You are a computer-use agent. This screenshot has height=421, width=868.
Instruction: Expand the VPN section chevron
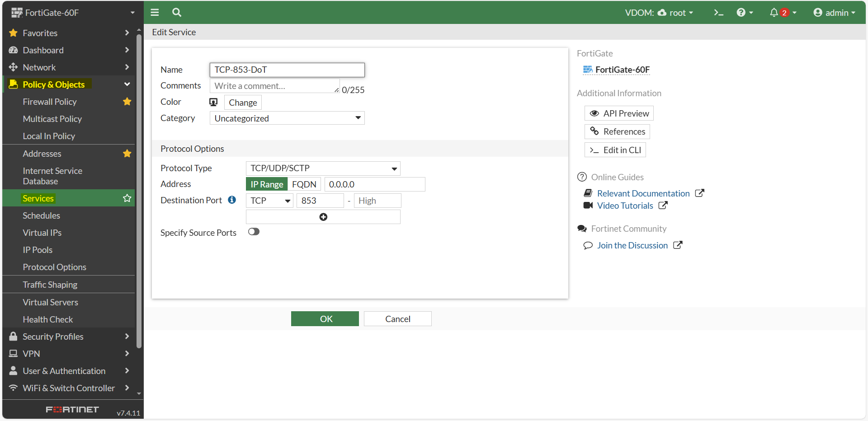[127, 354]
